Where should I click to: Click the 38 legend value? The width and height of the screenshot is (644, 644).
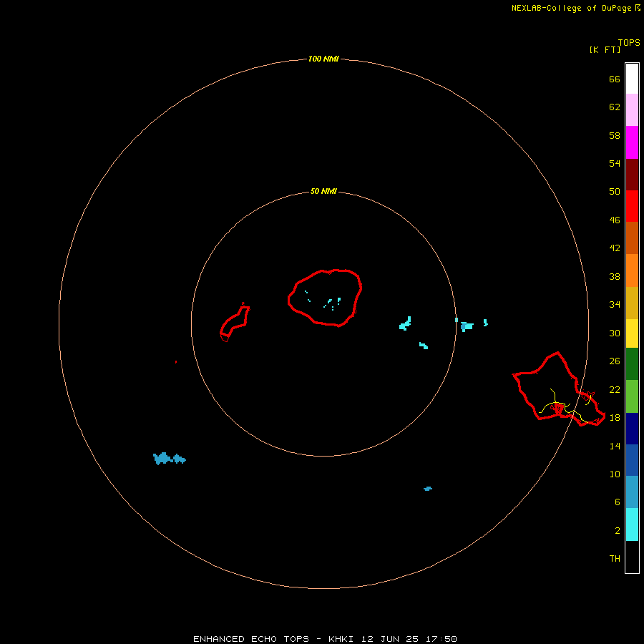pos(615,276)
